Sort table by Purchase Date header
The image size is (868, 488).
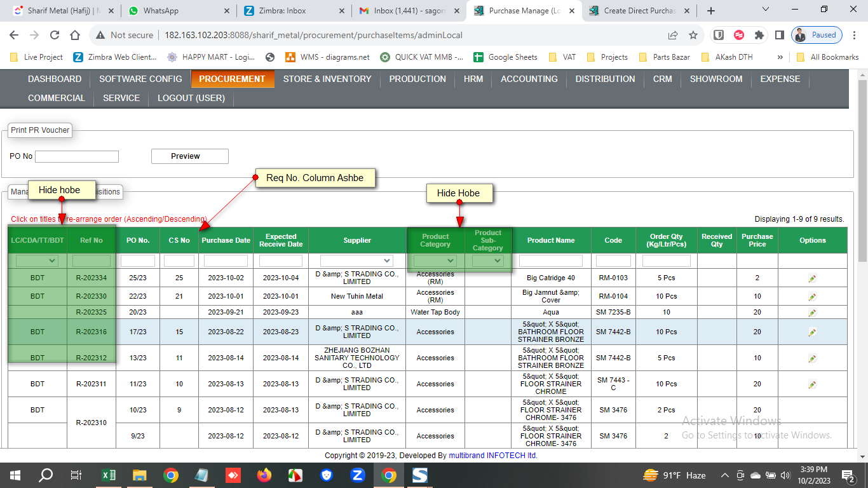(x=226, y=241)
